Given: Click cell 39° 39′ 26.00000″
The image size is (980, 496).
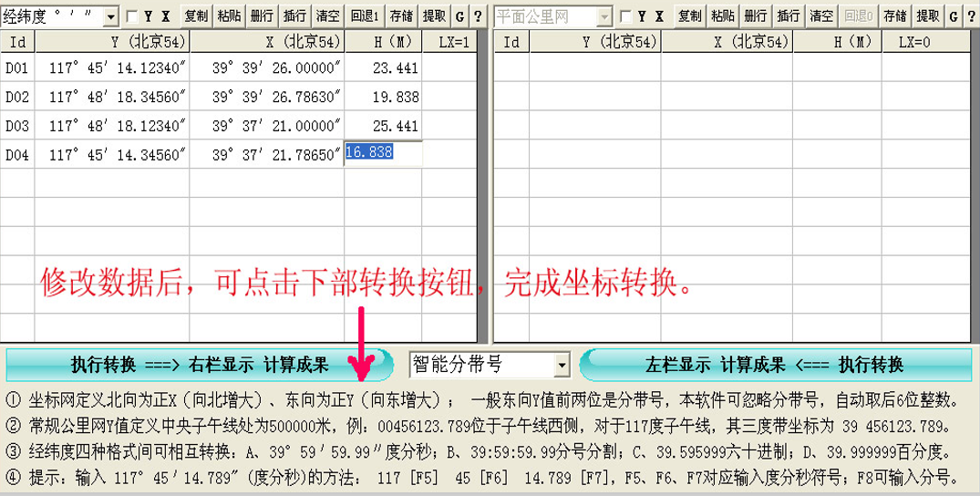Looking at the screenshot, I should point(267,67).
